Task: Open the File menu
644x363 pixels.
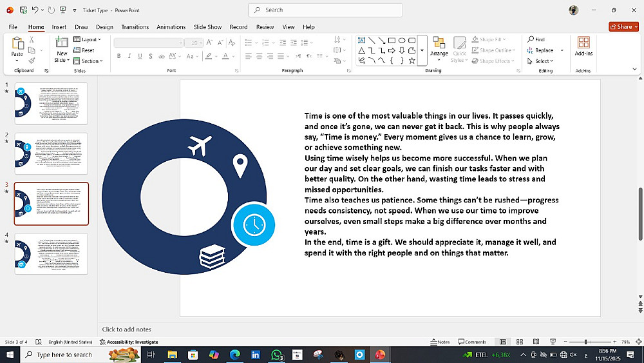Action: pos(13,26)
